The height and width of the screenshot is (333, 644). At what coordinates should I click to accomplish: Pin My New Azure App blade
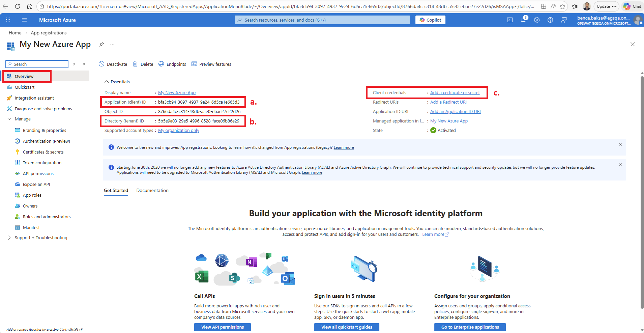101,44
